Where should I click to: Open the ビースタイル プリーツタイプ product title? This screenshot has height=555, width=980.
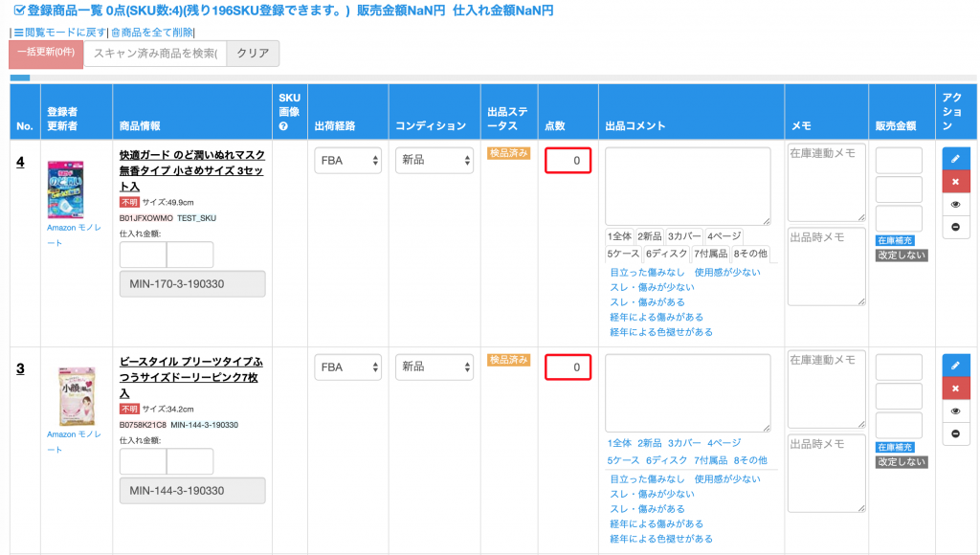190,378
